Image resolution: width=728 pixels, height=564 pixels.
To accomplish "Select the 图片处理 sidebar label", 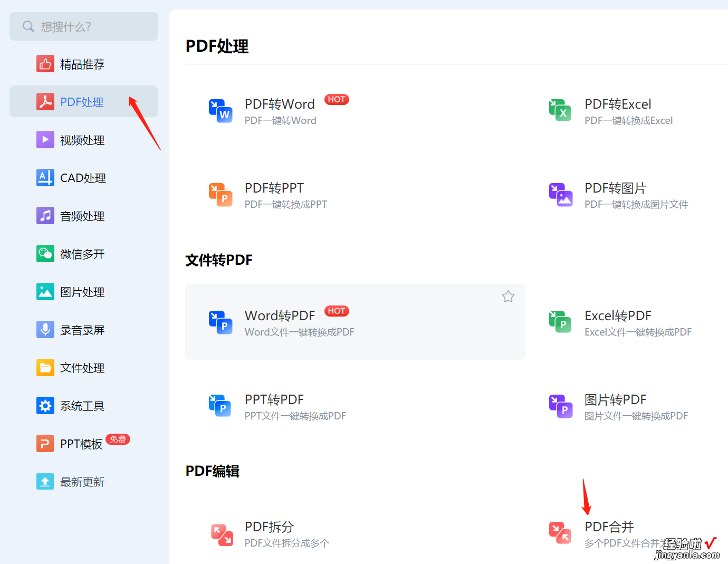I will (x=82, y=292).
